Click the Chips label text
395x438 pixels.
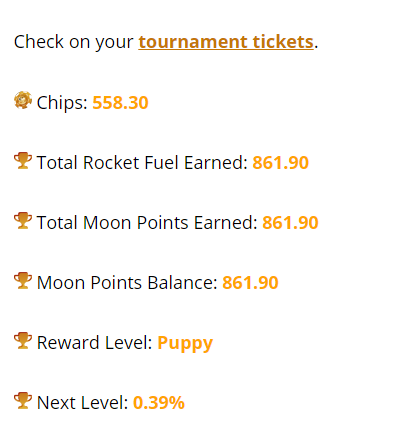click(x=62, y=103)
